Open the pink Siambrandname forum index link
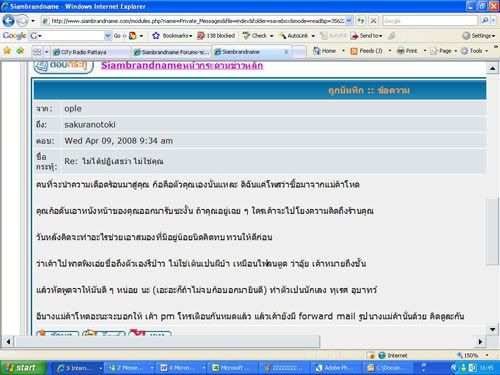 (x=182, y=65)
